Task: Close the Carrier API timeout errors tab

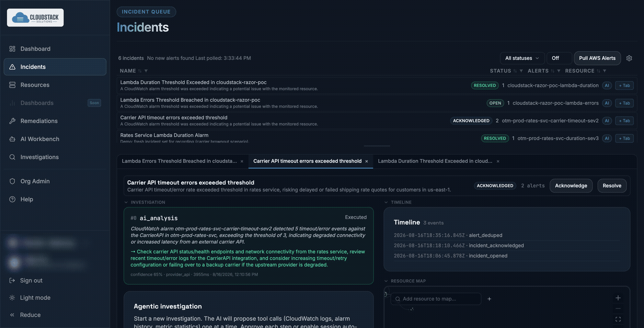Action: 367,161
